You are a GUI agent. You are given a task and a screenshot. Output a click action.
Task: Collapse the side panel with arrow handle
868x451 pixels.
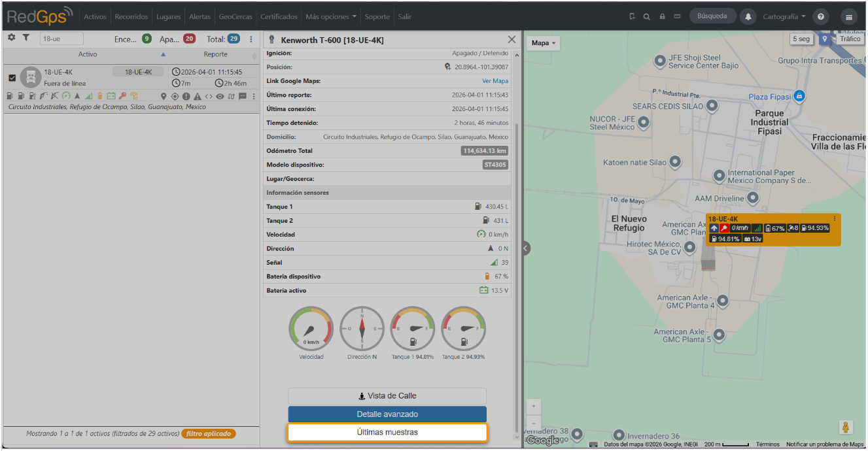tap(526, 248)
